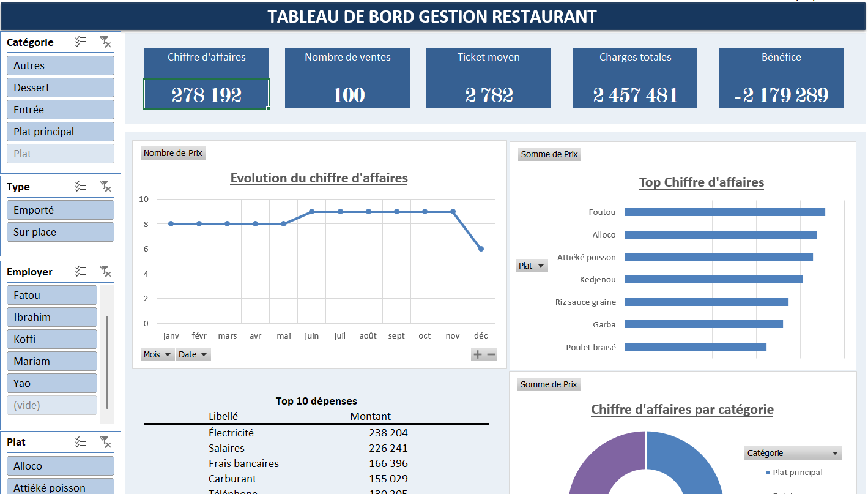This screenshot has height=494, width=868.
Task: Select the Top Chiffre d'affaires chart title
Action: coord(702,182)
